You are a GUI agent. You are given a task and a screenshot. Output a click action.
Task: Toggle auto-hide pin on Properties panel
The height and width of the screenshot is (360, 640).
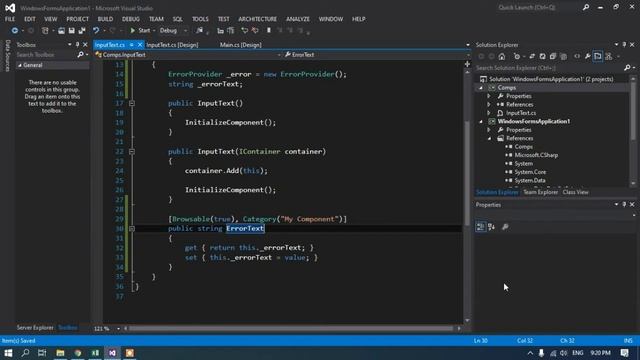click(x=624, y=204)
